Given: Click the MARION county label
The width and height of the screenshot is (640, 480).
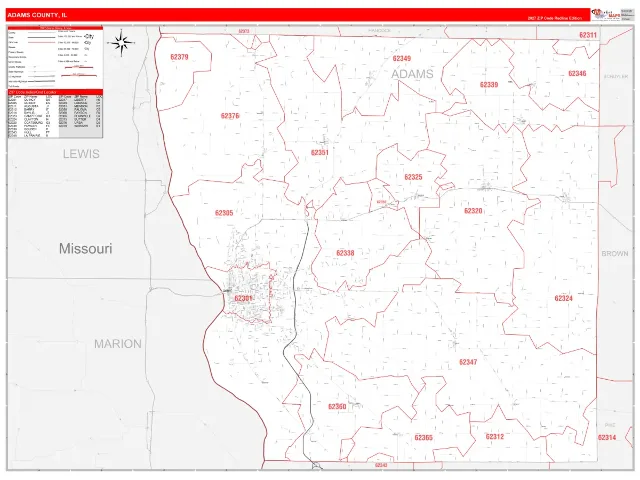Looking at the screenshot, I should coord(118,344).
